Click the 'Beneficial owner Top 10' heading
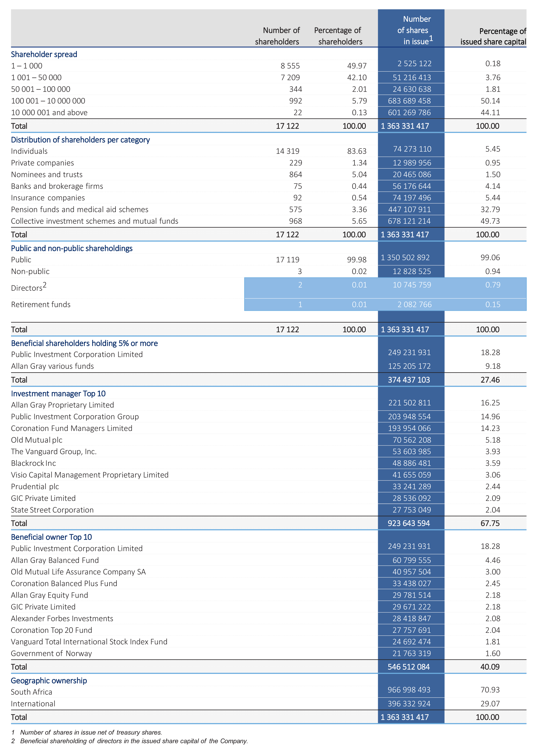The image size is (538, 756). 51,537
